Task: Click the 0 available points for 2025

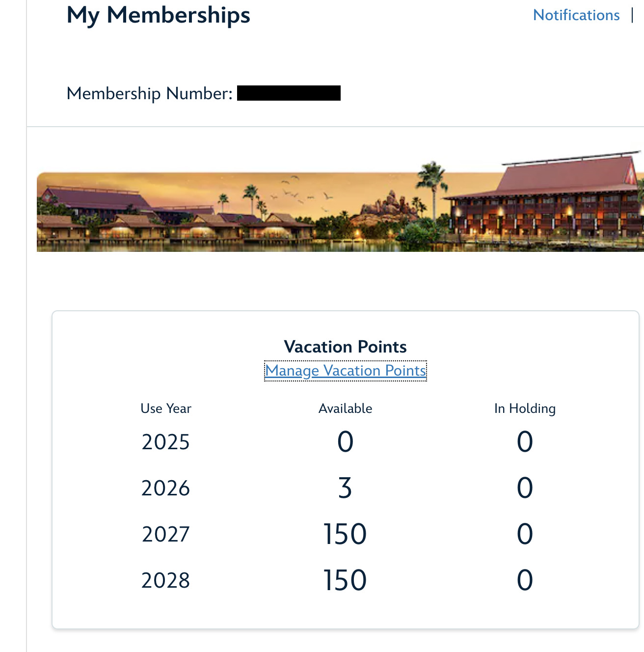Action: 345,442
